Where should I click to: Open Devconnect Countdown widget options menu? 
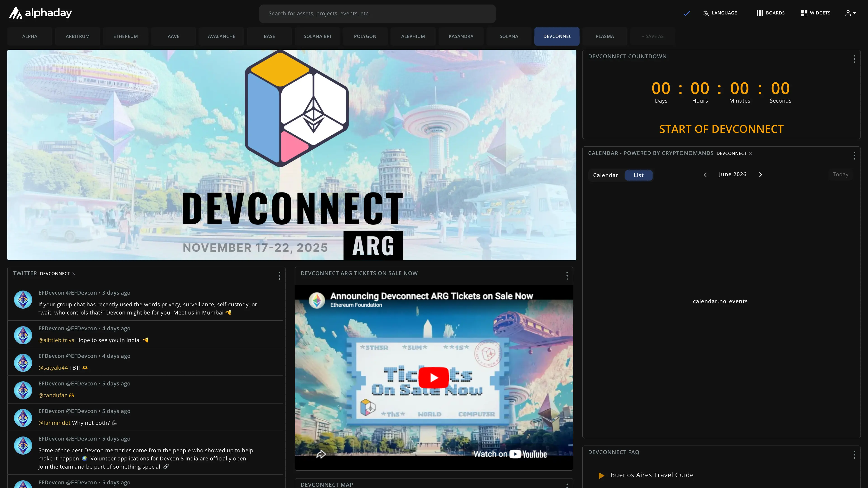pos(854,59)
